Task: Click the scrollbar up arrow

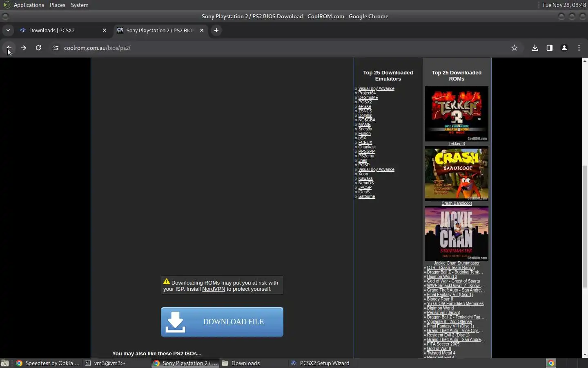Action: [x=585, y=61]
